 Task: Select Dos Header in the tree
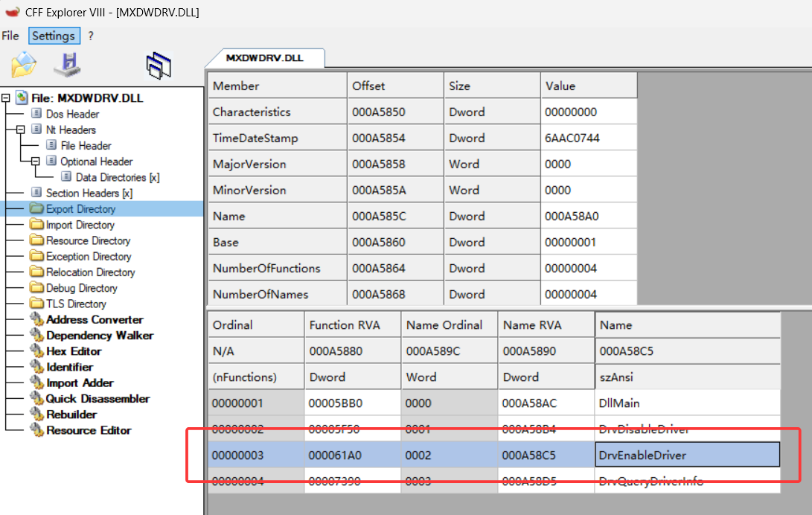(x=72, y=114)
